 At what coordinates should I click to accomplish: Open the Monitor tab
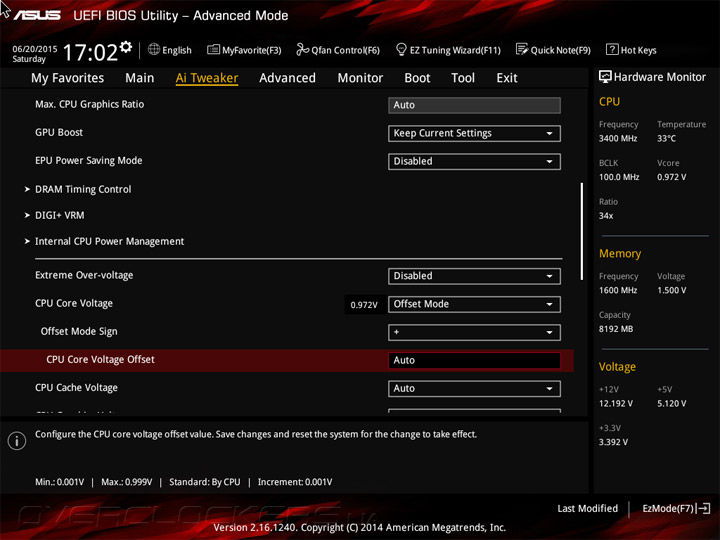point(360,78)
